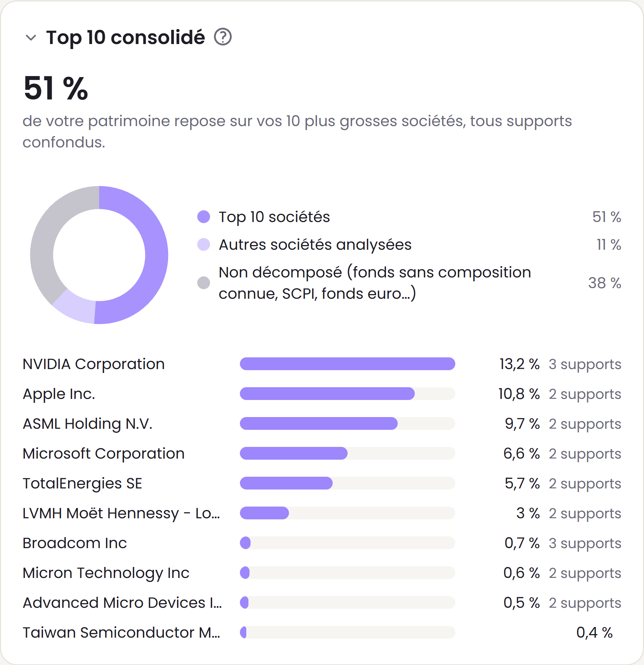Select the Top 10 sociétés legend label

tap(274, 217)
